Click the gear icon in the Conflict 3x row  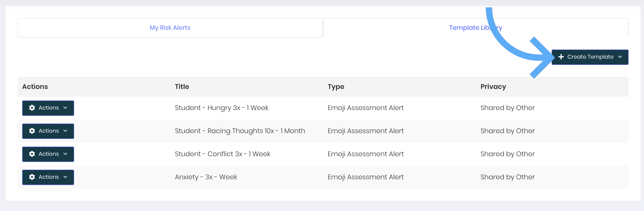(x=32, y=154)
